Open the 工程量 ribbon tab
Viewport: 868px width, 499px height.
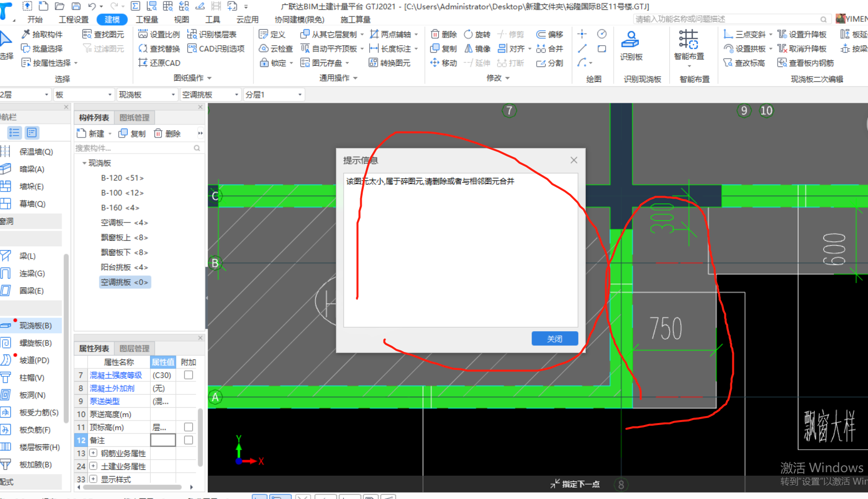point(147,19)
